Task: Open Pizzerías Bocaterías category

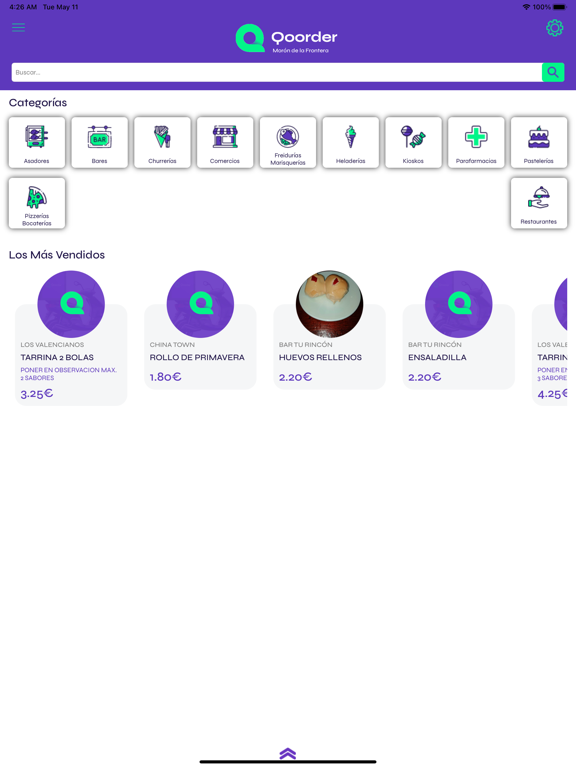Action: coord(37,203)
